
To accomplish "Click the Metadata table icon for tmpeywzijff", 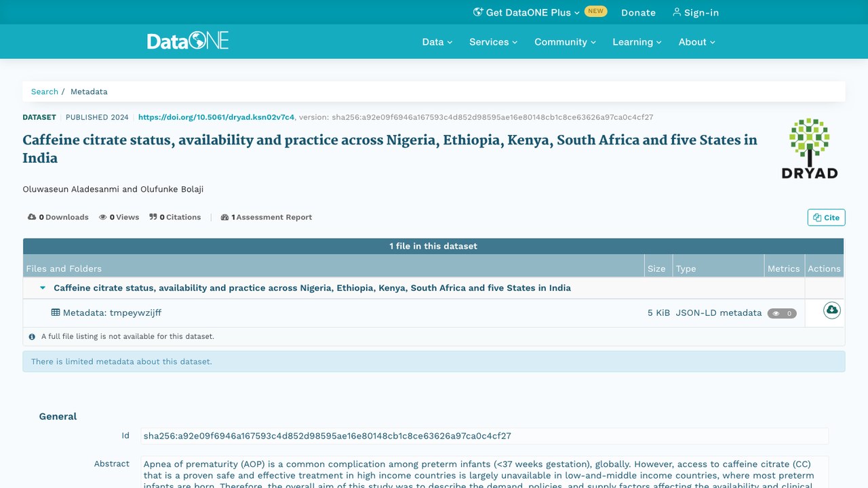I will pos(56,312).
